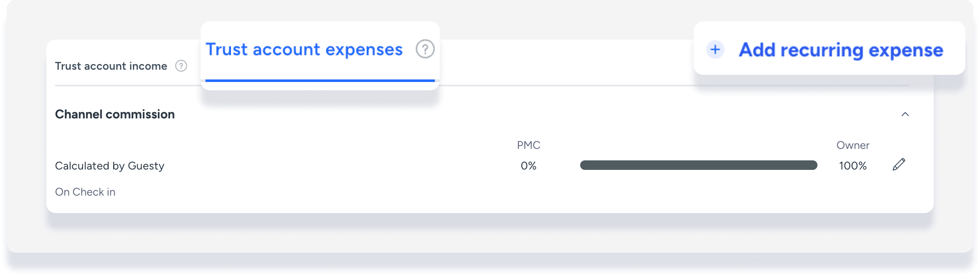The height and width of the screenshot is (276, 980).
Task: Open the Trust account expenses help tooltip
Action: [x=425, y=49]
